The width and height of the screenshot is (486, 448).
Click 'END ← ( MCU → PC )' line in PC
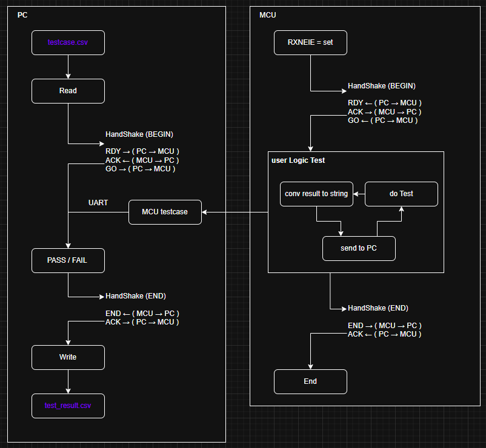(x=142, y=314)
